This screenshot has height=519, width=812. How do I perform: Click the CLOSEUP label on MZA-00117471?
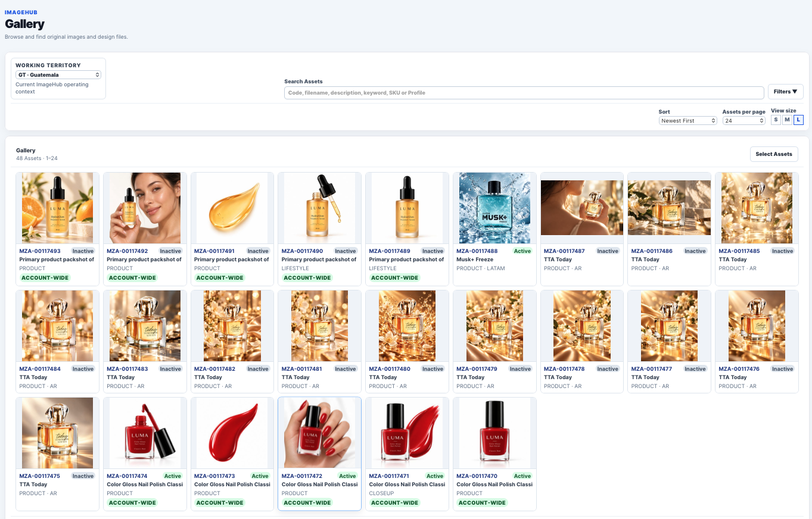pos(381,493)
